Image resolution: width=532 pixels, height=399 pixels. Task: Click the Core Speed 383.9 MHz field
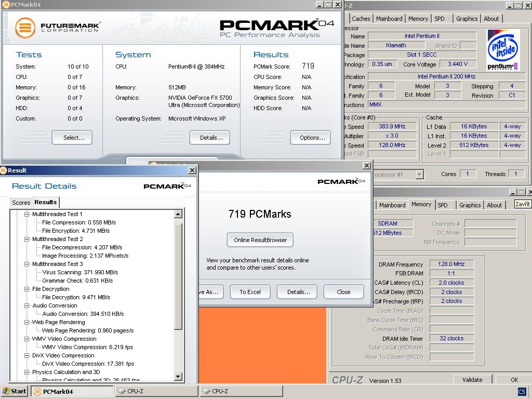point(392,126)
